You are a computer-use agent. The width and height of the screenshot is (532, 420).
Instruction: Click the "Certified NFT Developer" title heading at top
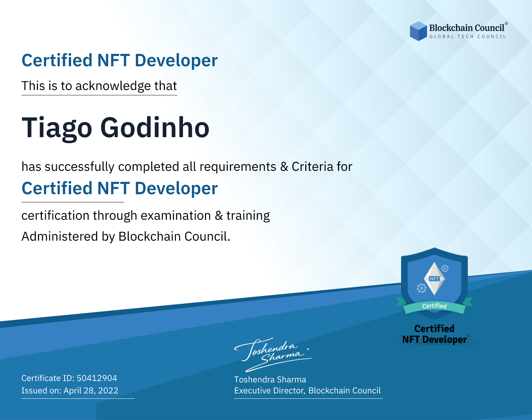(x=120, y=60)
